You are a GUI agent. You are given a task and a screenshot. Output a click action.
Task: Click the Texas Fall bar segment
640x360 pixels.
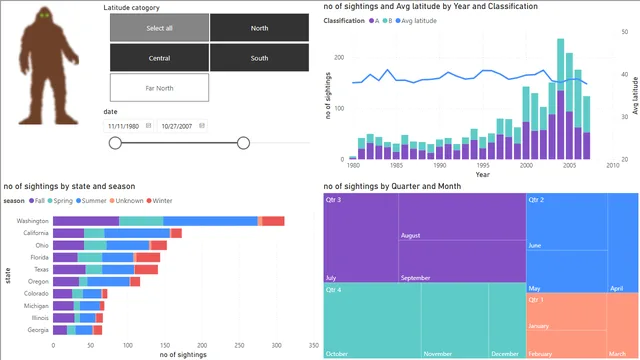(x=69, y=269)
